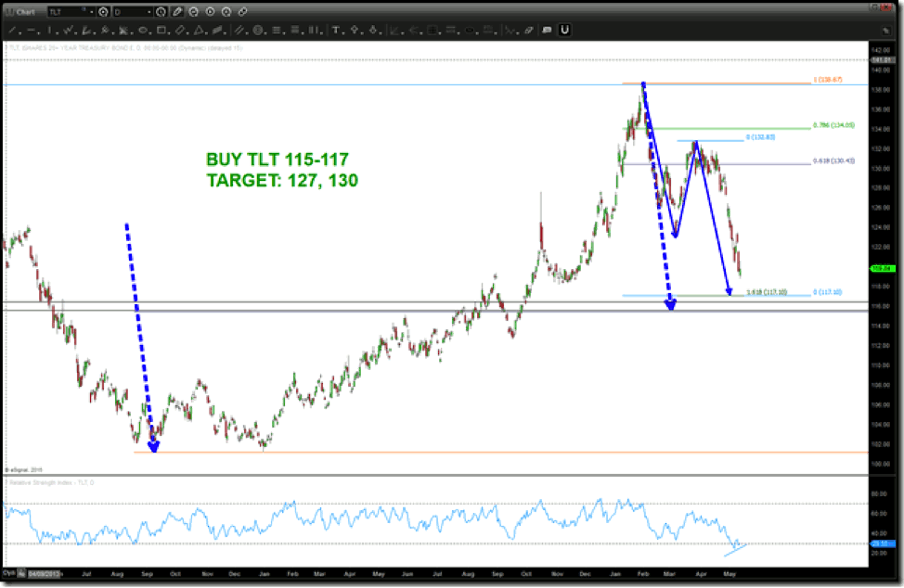Expand the Text tool options arrow
Image resolution: width=904 pixels, height=588 pixels.
pos(342,32)
